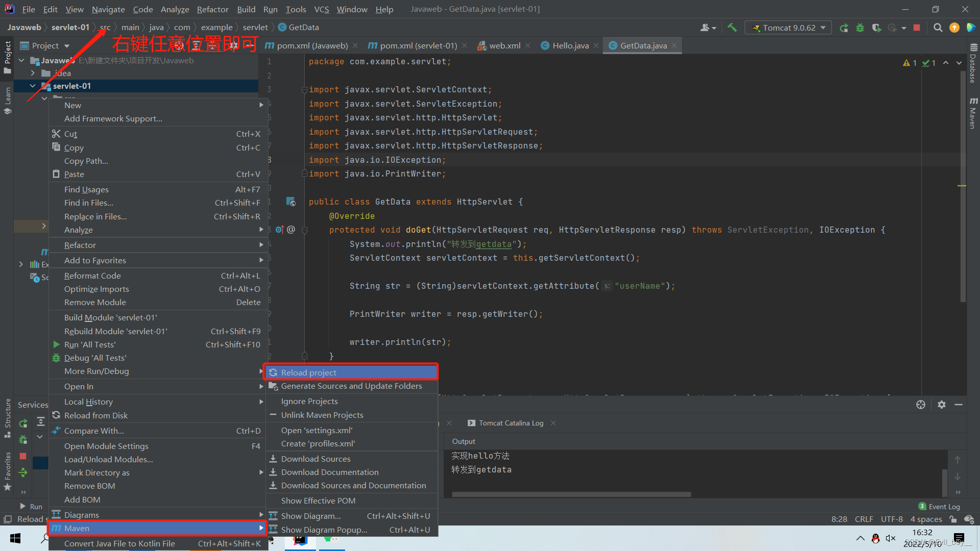Click the Run Tomcat rerun icon
This screenshot has width=980, height=551.
(x=844, y=28)
